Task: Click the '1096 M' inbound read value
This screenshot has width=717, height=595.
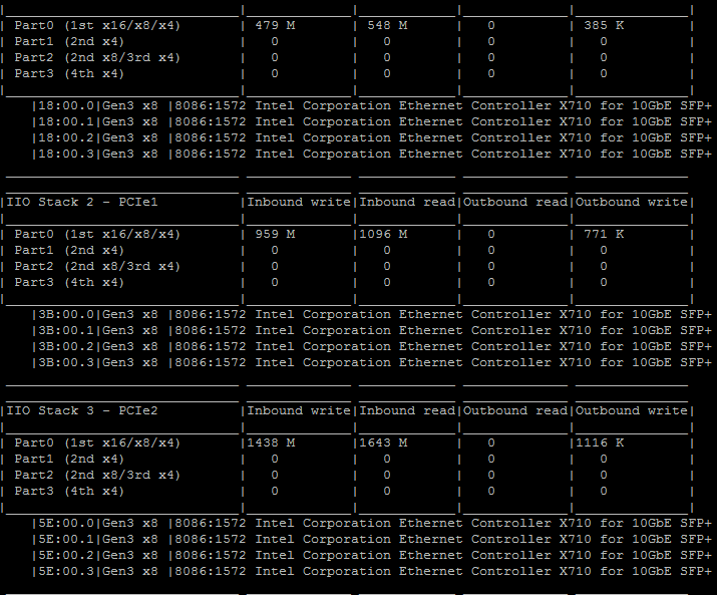Action: (x=383, y=234)
